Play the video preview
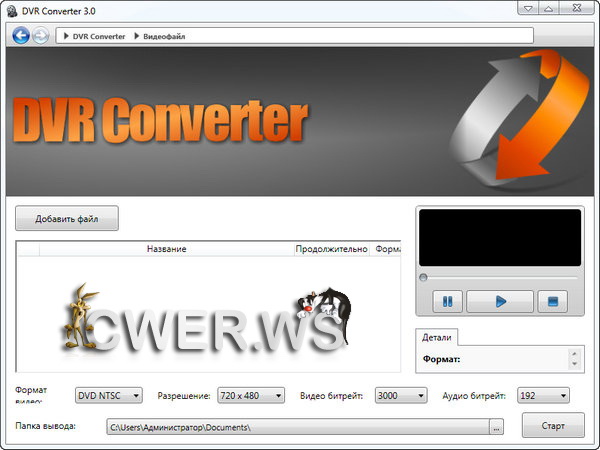This screenshot has width=600, height=450. [500, 300]
